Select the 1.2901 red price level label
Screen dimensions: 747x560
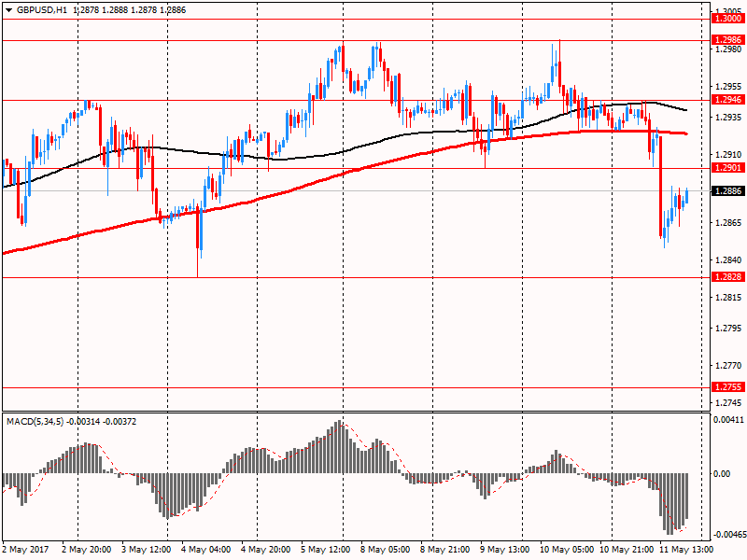tap(729, 168)
